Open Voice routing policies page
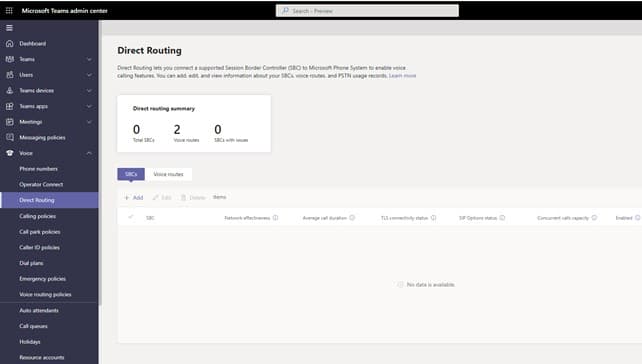Image resolution: width=642 pixels, height=364 pixels. (45, 294)
